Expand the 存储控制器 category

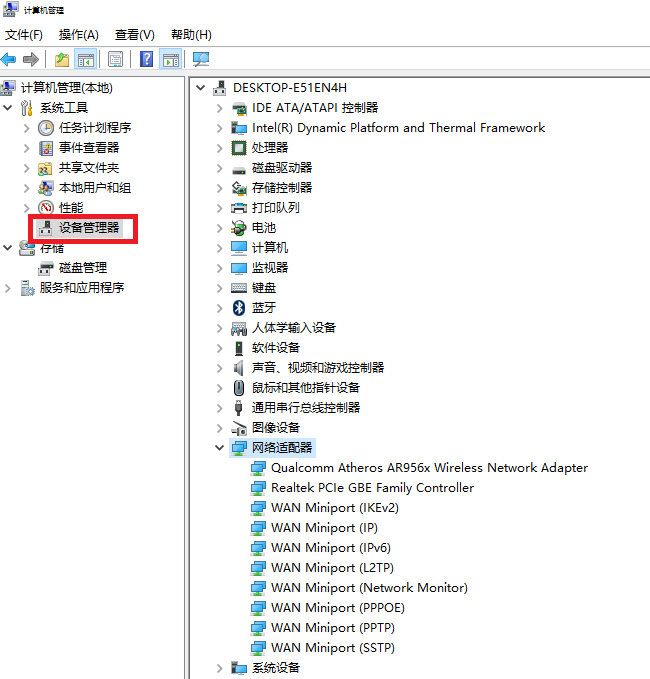(x=220, y=188)
